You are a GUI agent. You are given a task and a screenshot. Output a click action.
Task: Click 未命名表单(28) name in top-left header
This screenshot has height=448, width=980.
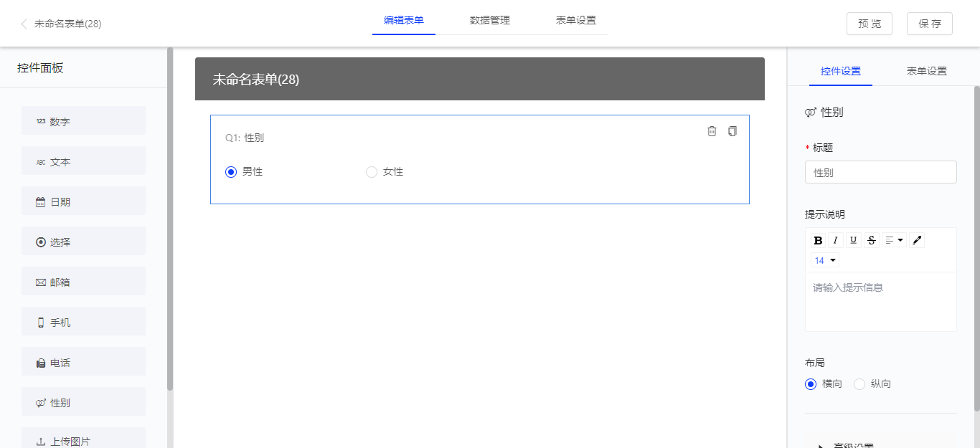click(x=68, y=24)
